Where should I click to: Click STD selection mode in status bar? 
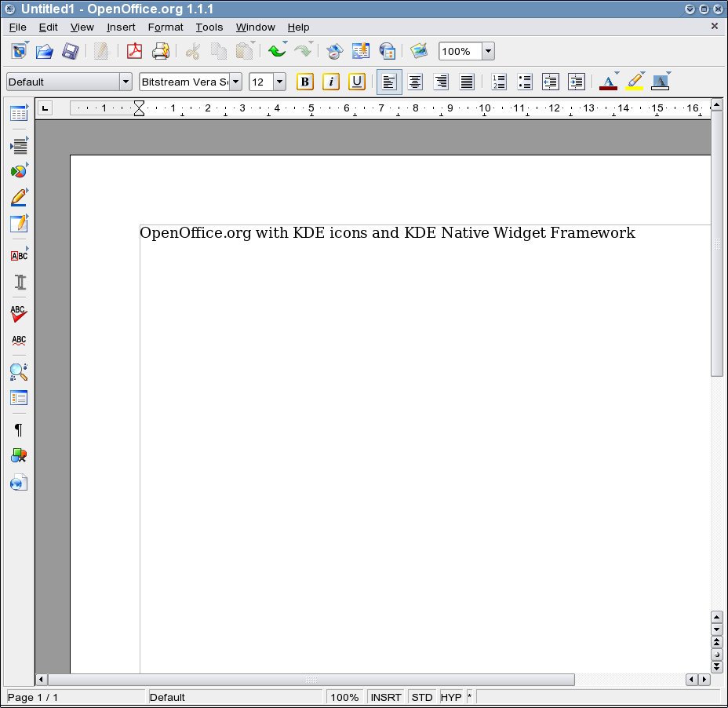click(422, 697)
